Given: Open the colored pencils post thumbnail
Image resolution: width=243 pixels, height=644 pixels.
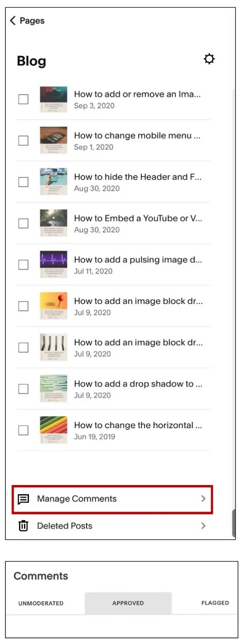Looking at the screenshot, I should click(x=53, y=430).
